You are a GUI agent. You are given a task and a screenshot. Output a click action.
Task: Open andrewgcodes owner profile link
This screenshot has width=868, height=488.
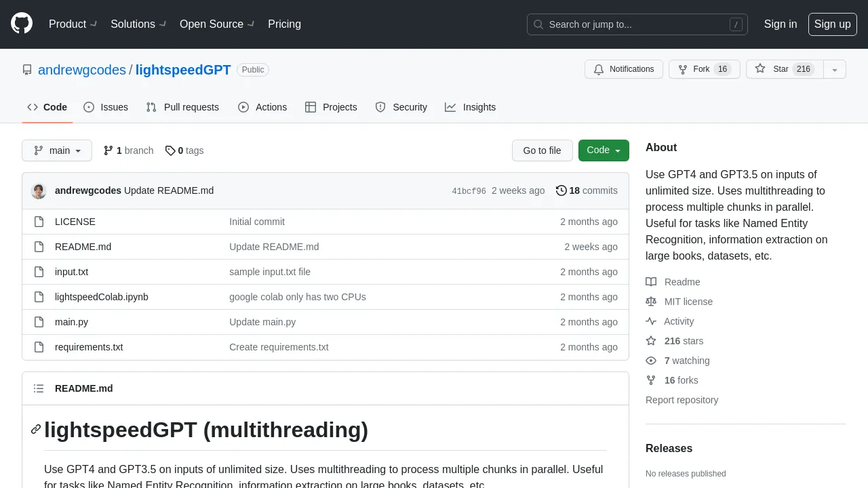[x=82, y=70]
